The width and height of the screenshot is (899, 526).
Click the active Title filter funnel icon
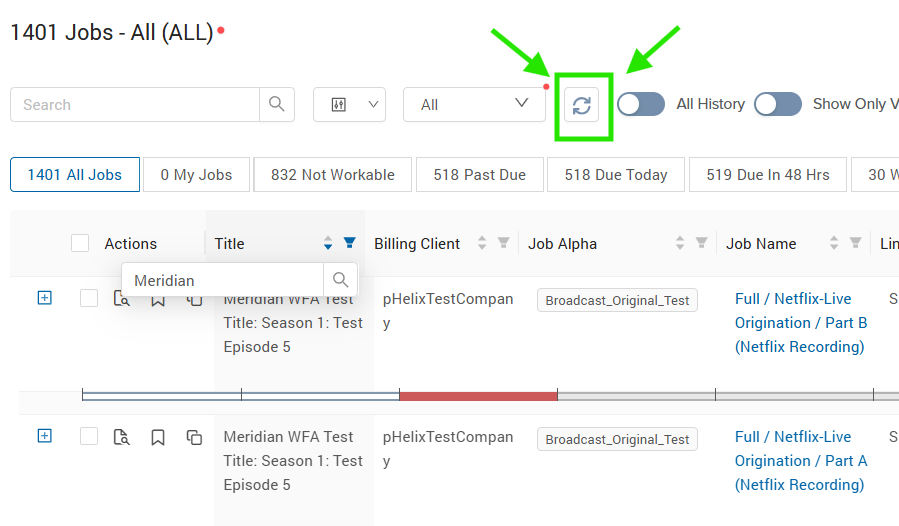click(x=349, y=243)
